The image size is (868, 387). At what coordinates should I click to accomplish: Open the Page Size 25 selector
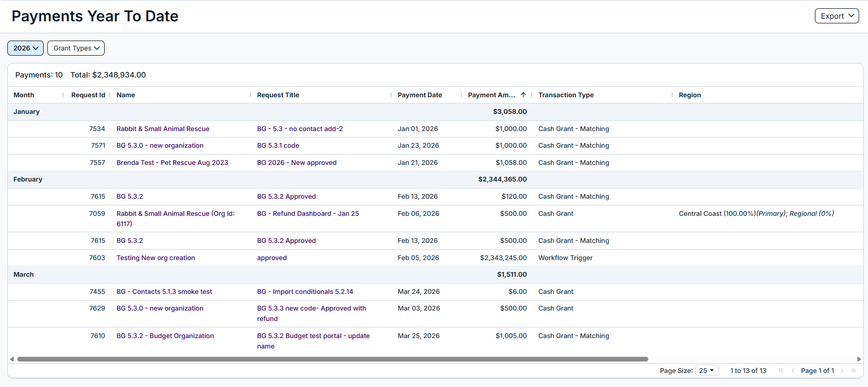tap(707, 370)
